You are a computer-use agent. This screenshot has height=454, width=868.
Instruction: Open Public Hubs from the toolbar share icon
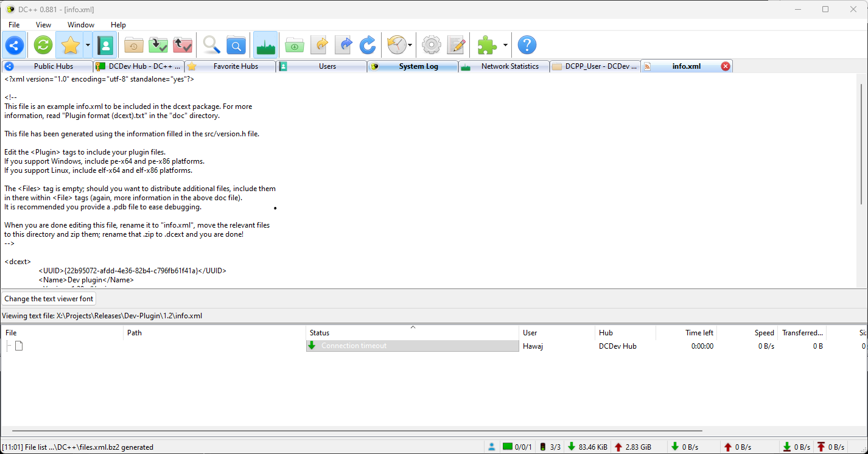(x=15, y=45)
